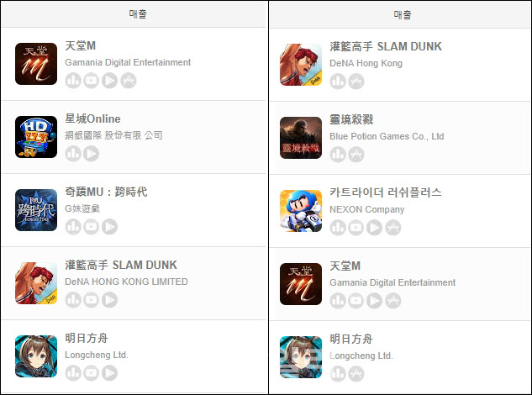Open the YouTube icon for 奇蹟MU：跨時代
This screenshot has height=395, width=532.
92,227
